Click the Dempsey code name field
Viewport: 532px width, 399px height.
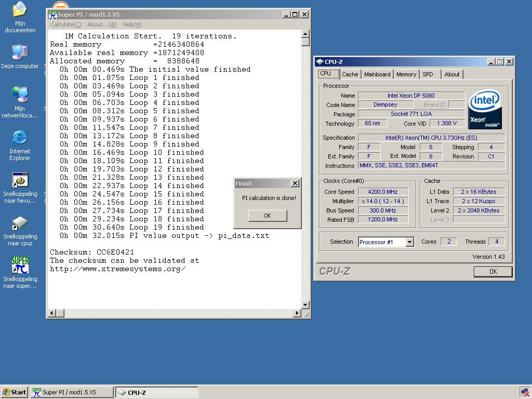click(386, 104)
